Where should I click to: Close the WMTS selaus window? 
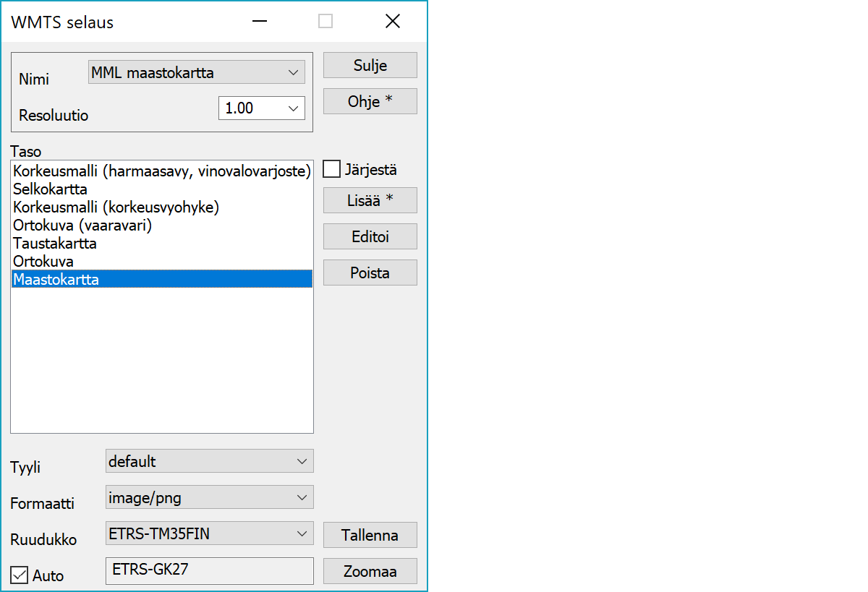(392, 22)
